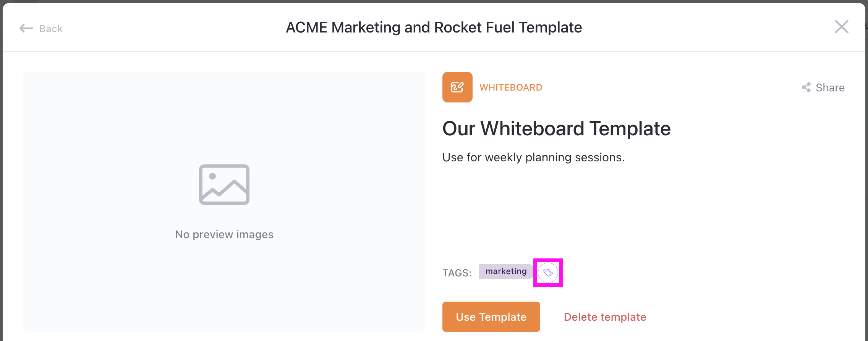Click the WHITEBOARD category label
This screenshot has height=341, width=868.
coord(511,88)
